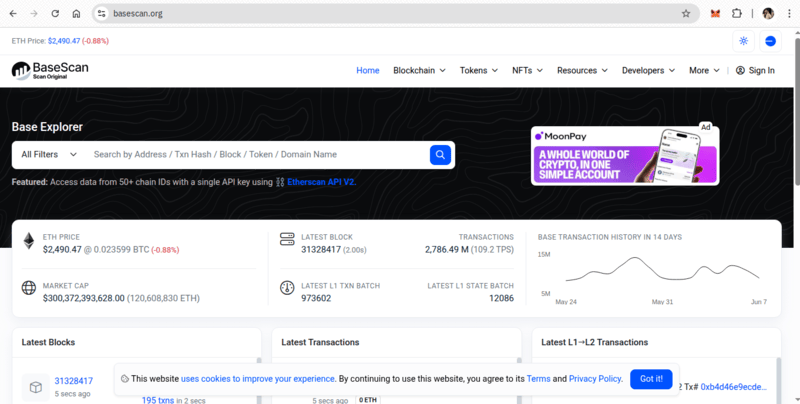Screen dimensions: 800x404
Task: Click the 0 ETH badge
Action: coord(368,400)
